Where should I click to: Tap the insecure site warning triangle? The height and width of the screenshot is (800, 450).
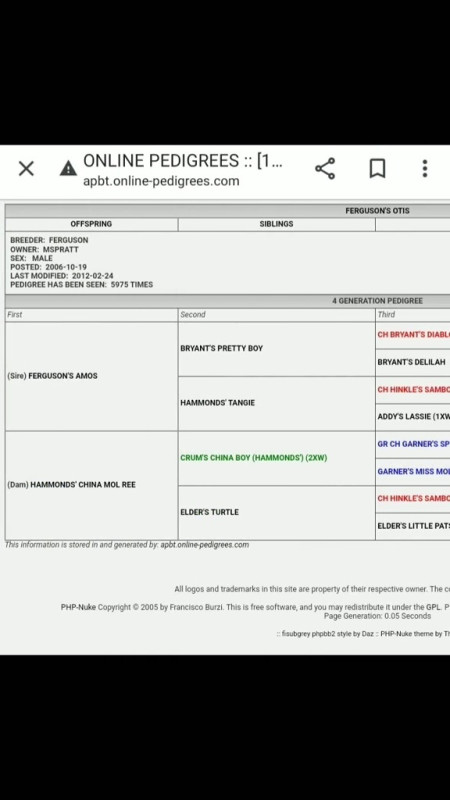(68, 168)
